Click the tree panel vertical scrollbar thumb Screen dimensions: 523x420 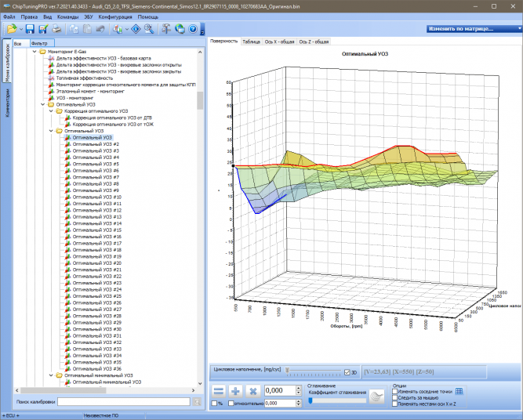tap(200, 100)
